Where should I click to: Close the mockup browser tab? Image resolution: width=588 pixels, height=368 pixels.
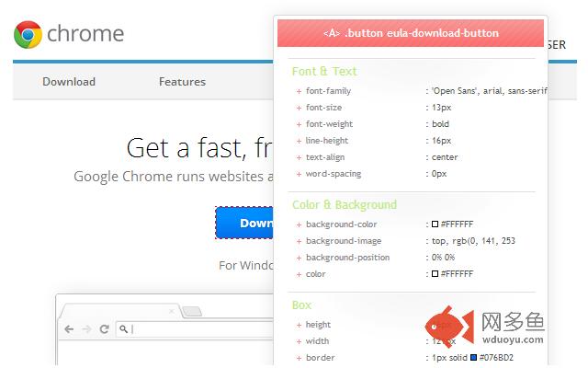point(172,311)
